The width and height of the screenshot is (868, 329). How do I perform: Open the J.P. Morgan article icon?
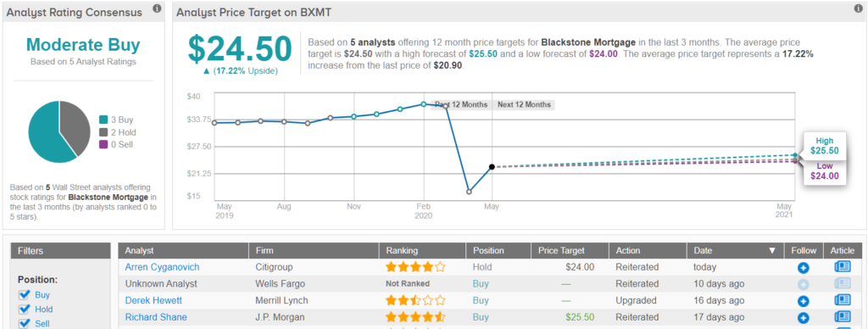pos(843,317)
